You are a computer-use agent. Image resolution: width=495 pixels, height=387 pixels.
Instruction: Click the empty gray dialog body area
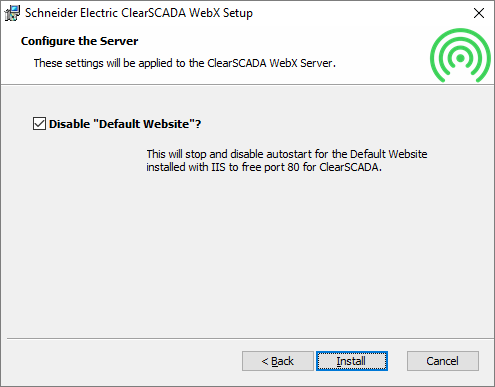(x=247, y=253)
